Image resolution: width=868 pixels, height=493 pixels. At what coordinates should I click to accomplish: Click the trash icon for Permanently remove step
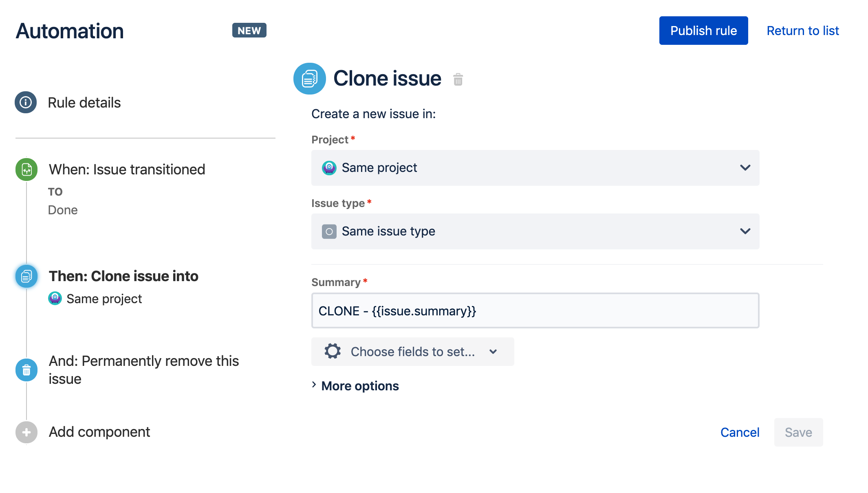click(x=26, y=370)
